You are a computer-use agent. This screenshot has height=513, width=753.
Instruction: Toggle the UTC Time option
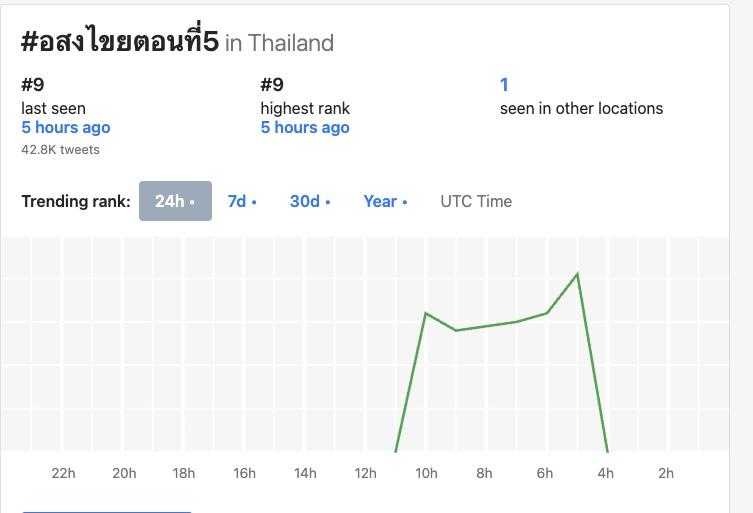tap(476, 201)
